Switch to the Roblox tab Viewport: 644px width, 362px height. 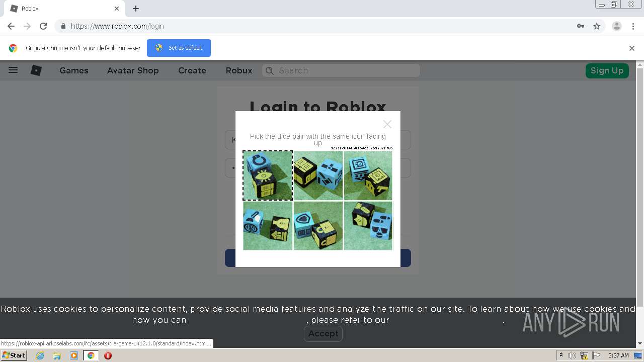click(64, 9)
